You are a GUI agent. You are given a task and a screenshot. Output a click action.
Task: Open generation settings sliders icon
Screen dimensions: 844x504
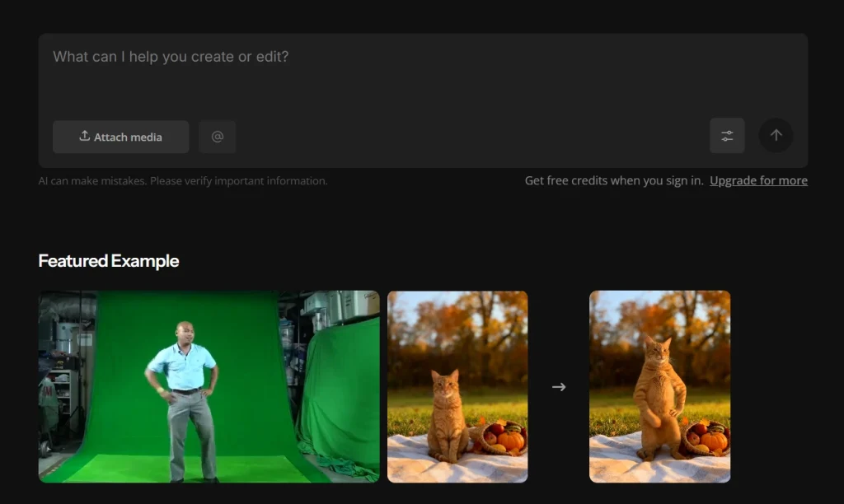point(727,136)
